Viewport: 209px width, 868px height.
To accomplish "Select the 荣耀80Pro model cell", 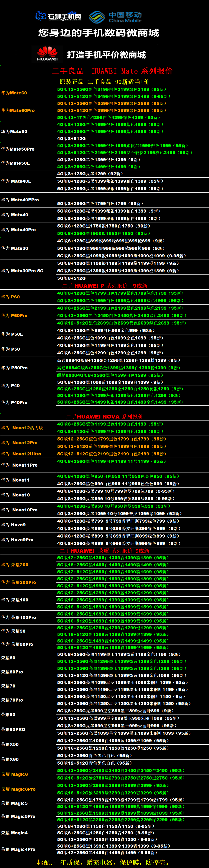I will [x=28, y=672].
